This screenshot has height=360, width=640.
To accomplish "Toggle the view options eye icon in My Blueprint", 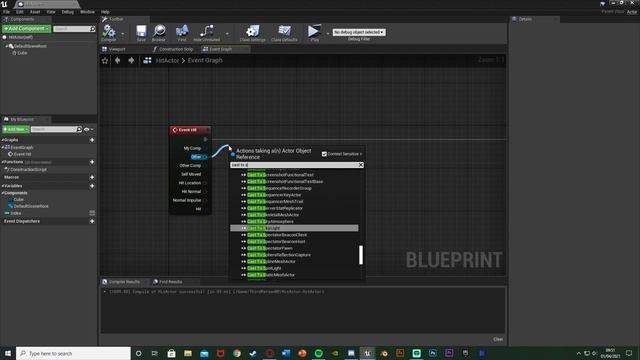I will [87, 129].
